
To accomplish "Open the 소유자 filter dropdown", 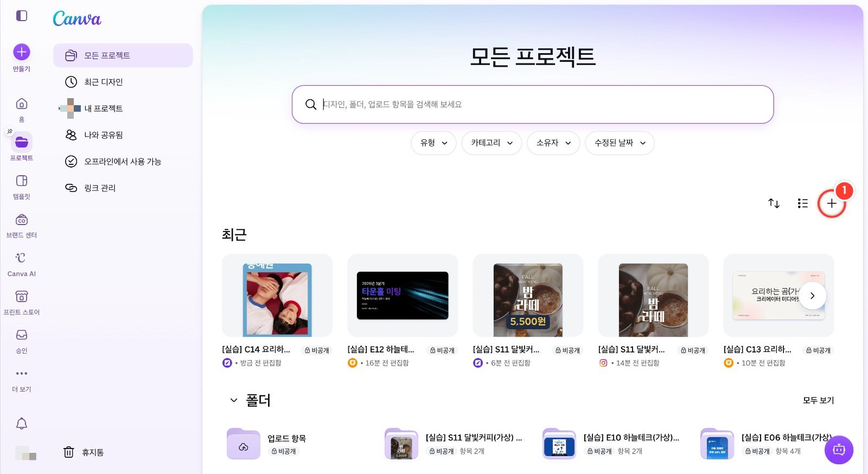I will click(x=553, y=143).
